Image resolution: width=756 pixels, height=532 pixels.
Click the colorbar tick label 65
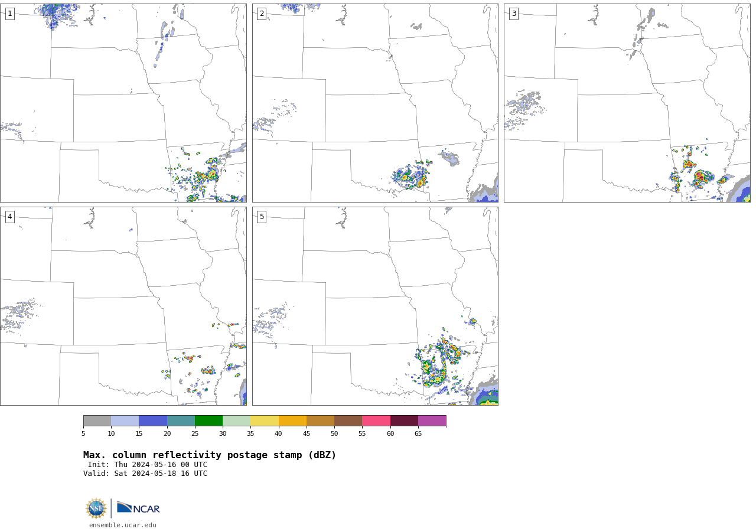coord(418,434)
